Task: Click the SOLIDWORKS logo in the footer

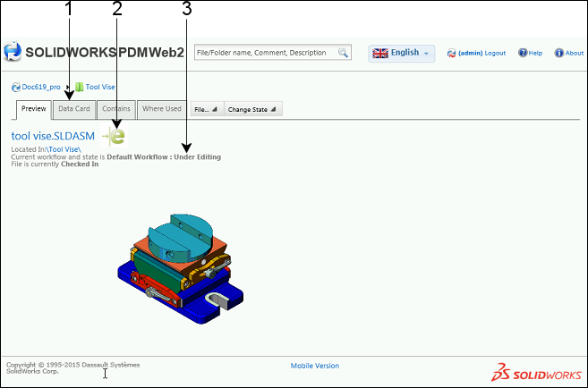Action: [536, 372]
